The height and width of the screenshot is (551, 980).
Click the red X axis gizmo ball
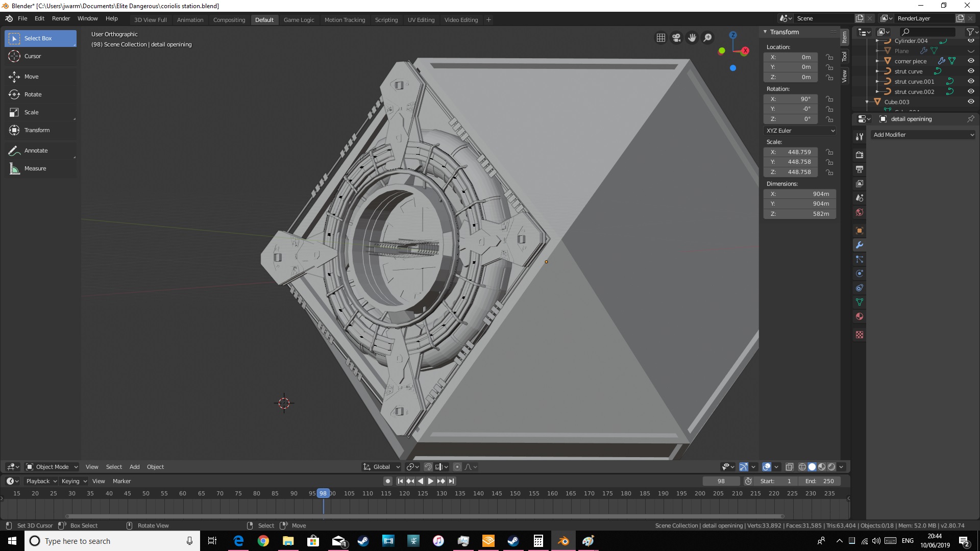click(x=745, y=51)
